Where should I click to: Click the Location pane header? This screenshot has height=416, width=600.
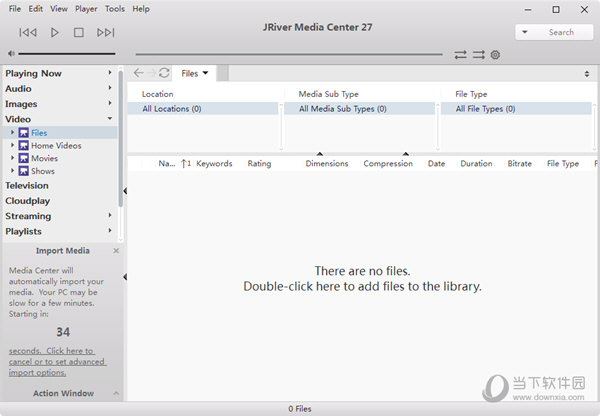157,94
